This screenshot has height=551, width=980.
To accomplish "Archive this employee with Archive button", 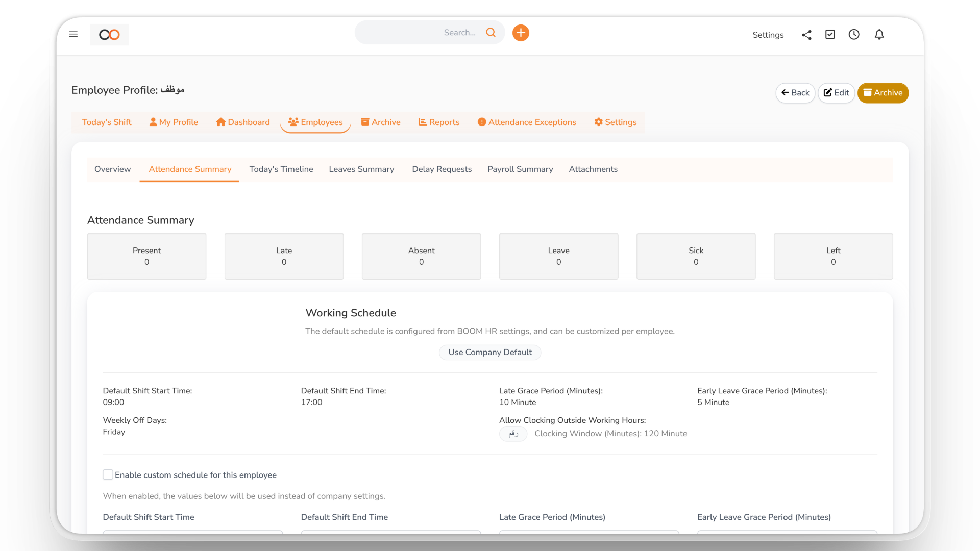I will point(883,93).
